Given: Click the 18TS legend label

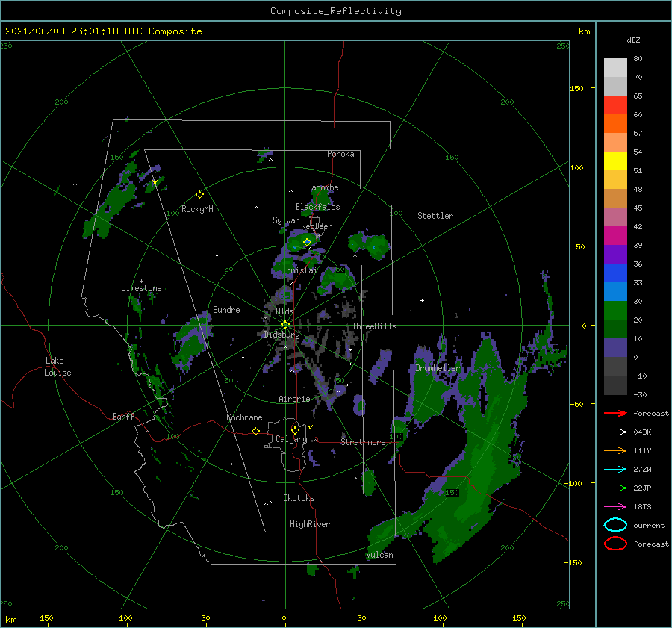Looking at the screenshot, I should pos(642,506).
